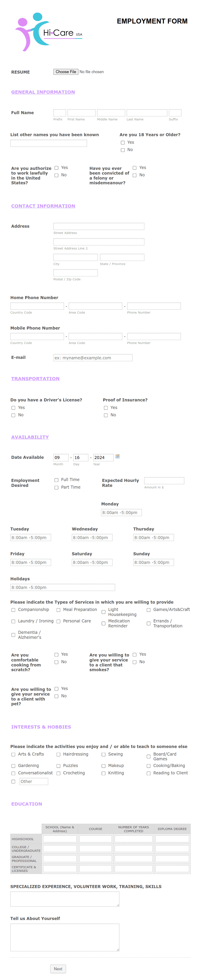
Task: Check Yes for 18 years or older
Action: (x=123, y=143)
